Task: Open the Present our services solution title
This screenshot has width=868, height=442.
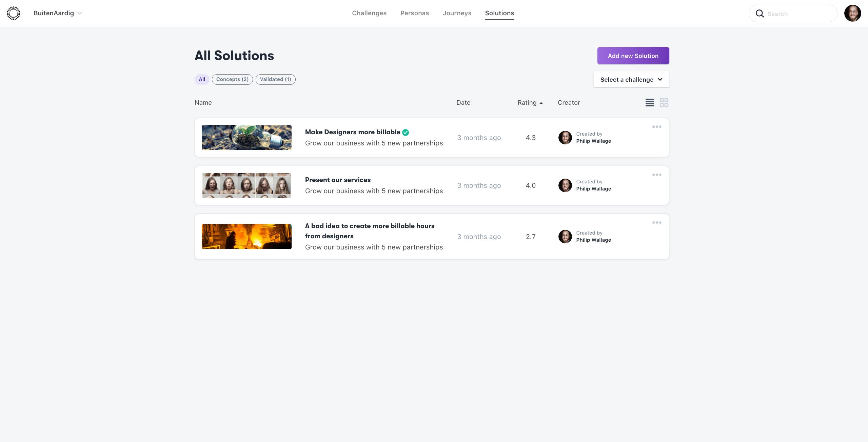Action: (338, 180)
